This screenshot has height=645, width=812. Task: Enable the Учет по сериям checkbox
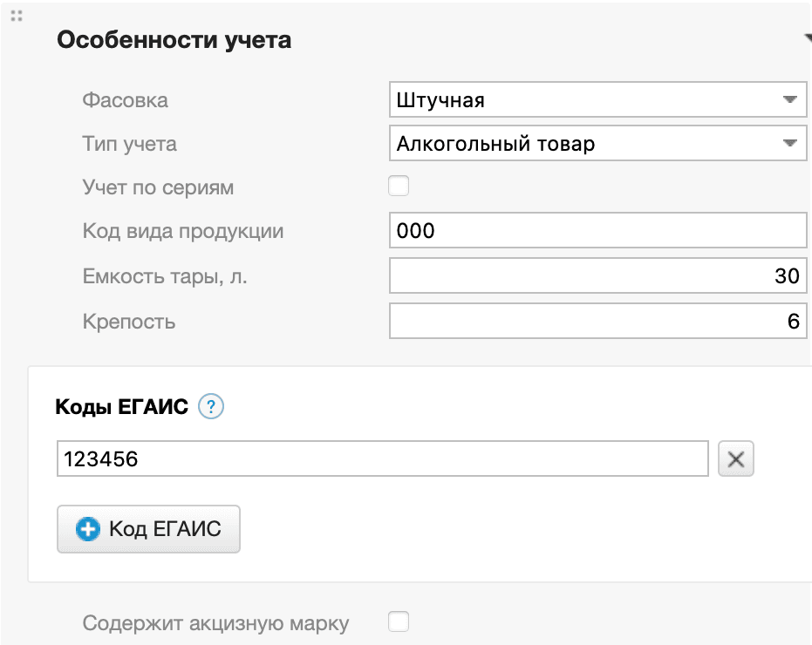(x=399, y=185)
